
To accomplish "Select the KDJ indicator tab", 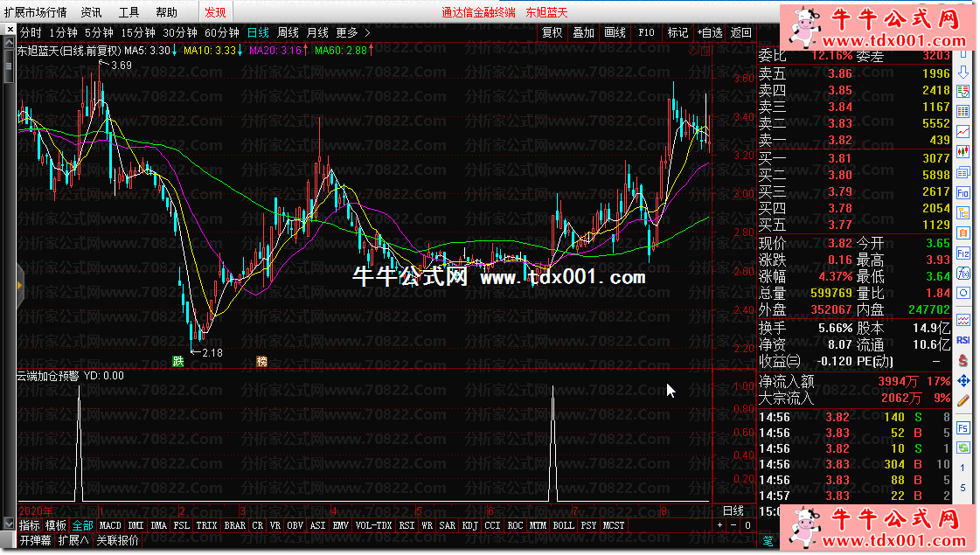I will [x=469, y=525].
